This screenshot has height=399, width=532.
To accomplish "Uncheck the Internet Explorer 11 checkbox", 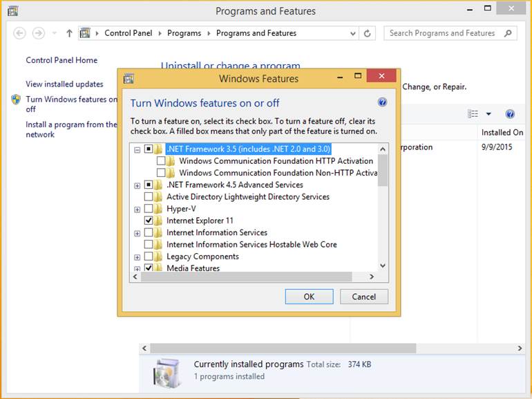I will 149,221.
